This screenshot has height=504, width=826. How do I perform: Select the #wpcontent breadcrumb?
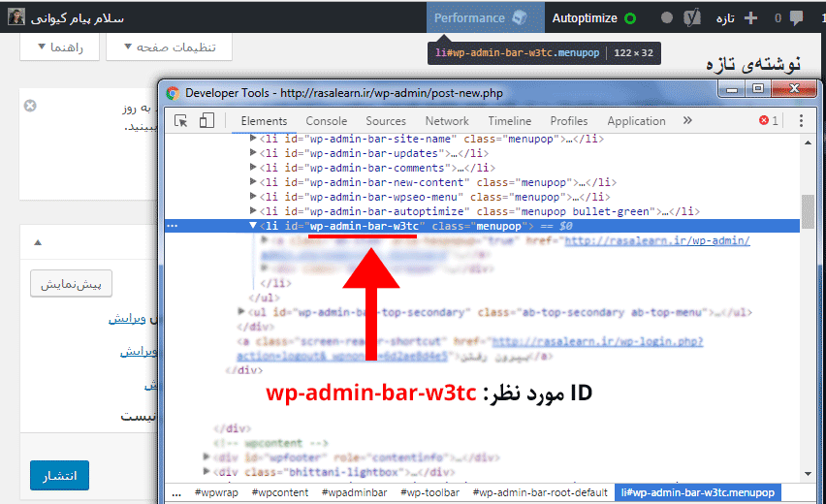pyautogui.click(x=280, y=492)
